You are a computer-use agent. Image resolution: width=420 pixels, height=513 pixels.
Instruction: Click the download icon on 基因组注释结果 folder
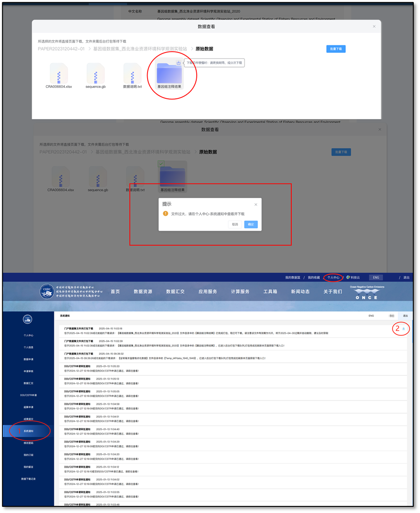(178, 62)
